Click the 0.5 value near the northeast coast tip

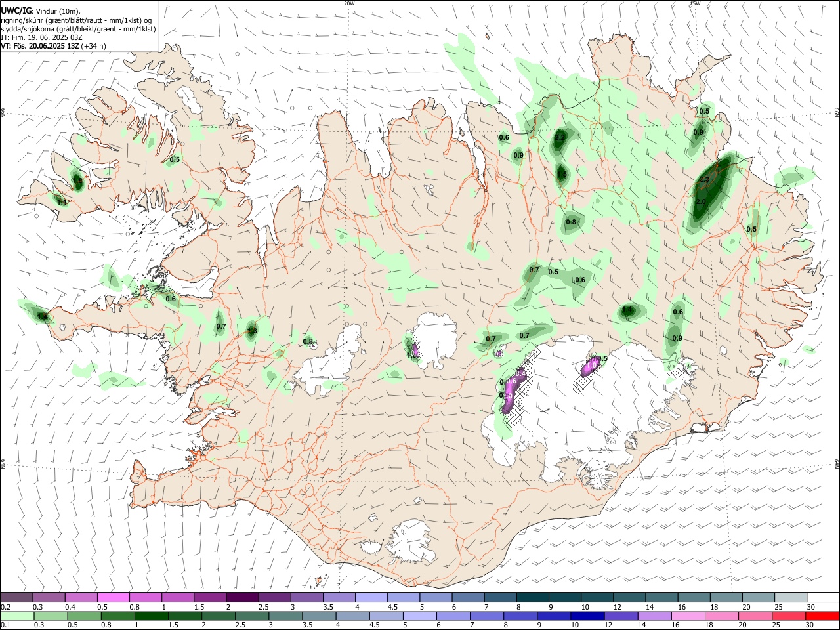click(704, 111)
